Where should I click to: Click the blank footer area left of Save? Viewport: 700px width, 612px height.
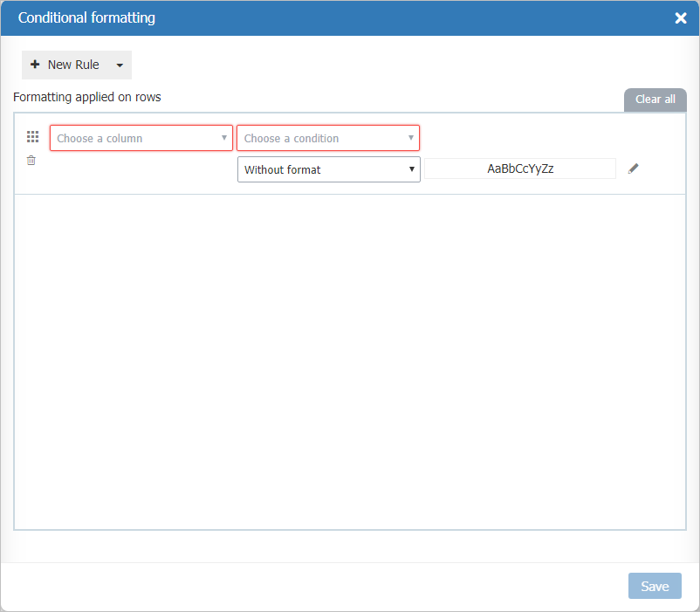(314, 586)
